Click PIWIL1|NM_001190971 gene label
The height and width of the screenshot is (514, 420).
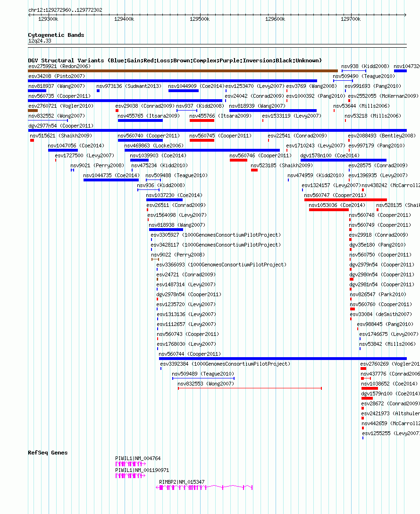click(x=142, y=470)
